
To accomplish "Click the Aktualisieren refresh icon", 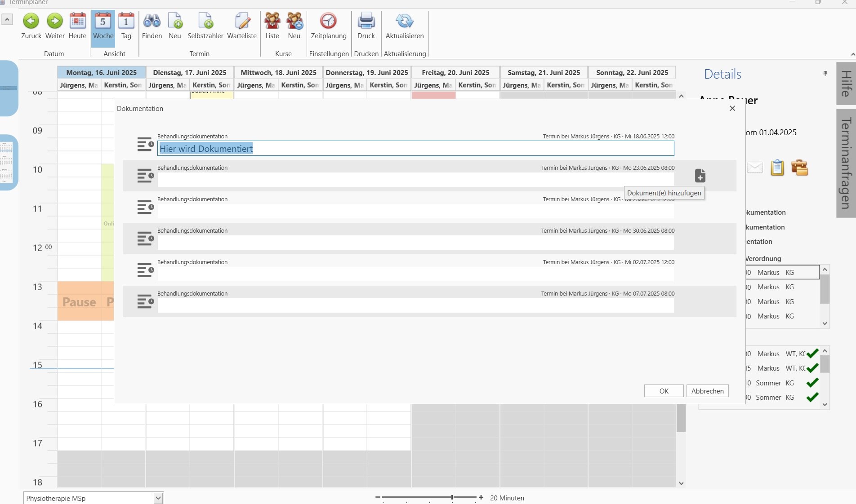I will coord(404,21).
